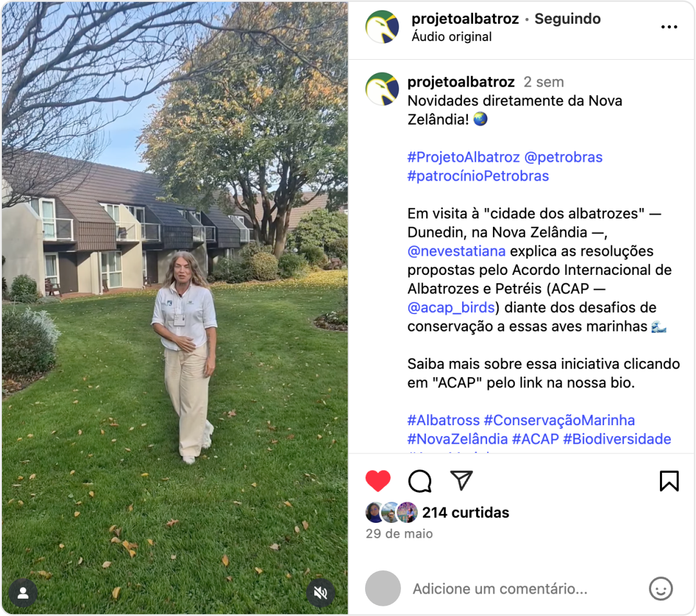This screenshot has height=616, width=696.
Task: Show tagged people via person icon
Action: coord(23,594)
